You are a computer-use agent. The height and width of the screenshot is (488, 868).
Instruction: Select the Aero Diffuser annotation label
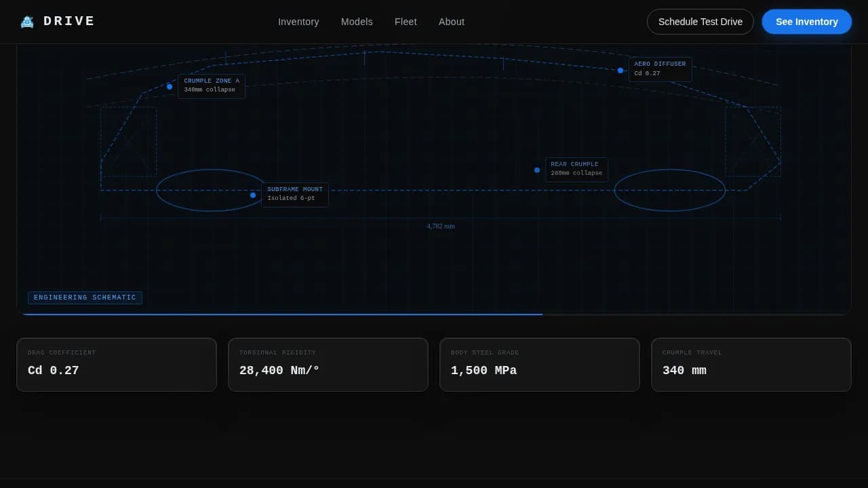(x=660, y=69)
